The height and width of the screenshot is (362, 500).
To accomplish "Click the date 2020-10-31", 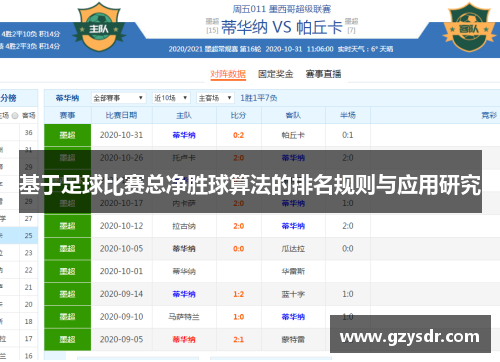I will [x=121, y=135].
